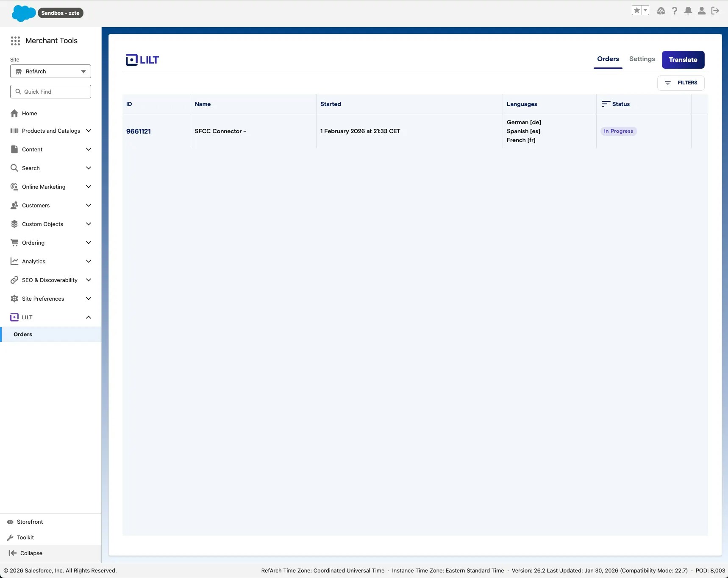Click the Online Marketing icon
Image resolution: width=728 pixels, height=578 pixels.
click(14, 187)
